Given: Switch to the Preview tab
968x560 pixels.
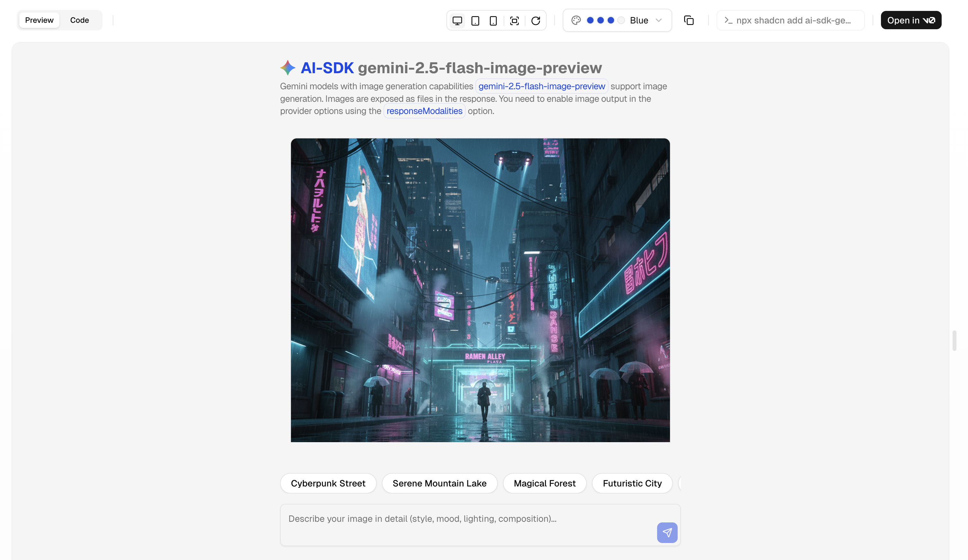Looking at the screenshot, I should pyautogui.click(x=39, y=20).
